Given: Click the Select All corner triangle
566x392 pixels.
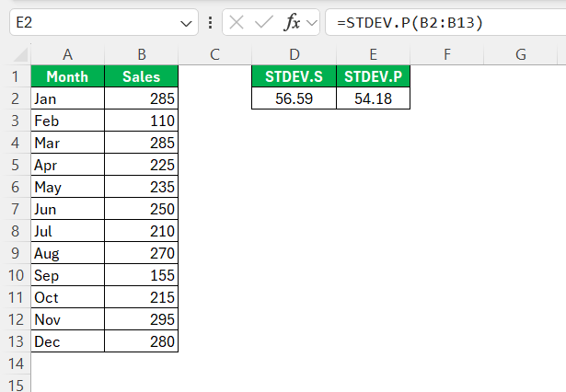Looking at the screenshot, I should tap(20, 55).
